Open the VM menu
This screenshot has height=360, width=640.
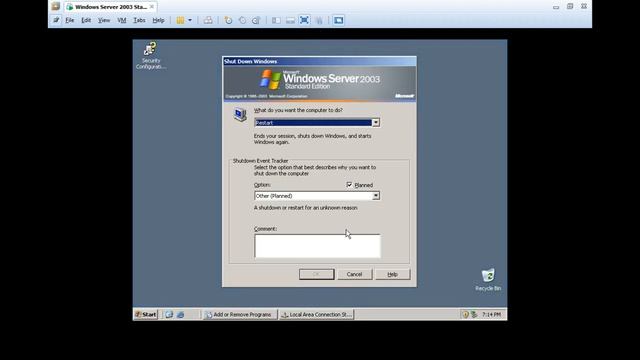[122, 20]
